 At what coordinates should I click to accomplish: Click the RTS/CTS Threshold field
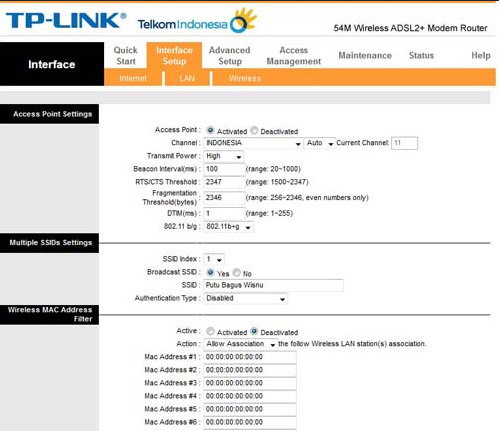point(224,182)
